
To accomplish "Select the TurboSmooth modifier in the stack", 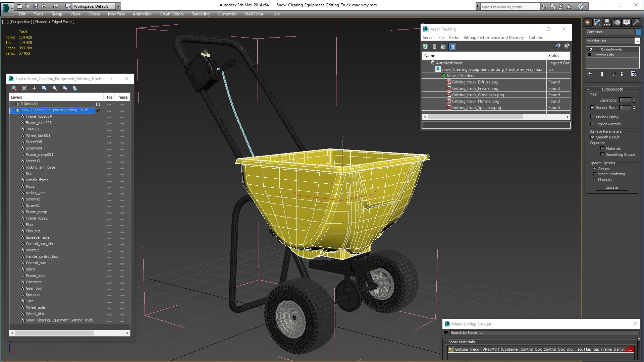I will pyautogui.click(x=611, y=50).
